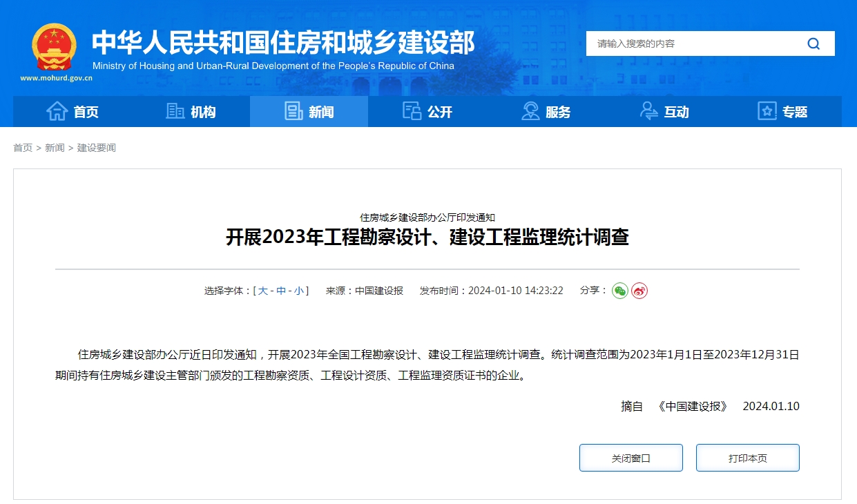
Task: Click the magnifying glass search icon
Action: [813, 43]
